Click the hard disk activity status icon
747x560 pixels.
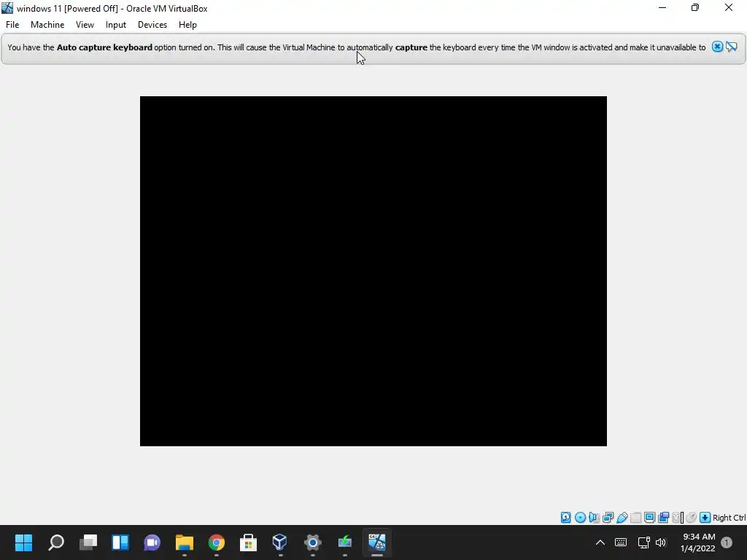pyautogui.click(x=565, y=518)
